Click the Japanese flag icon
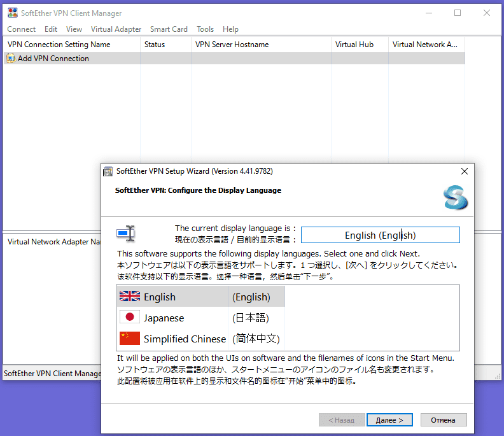504x436 pixels. pos(130,317)
